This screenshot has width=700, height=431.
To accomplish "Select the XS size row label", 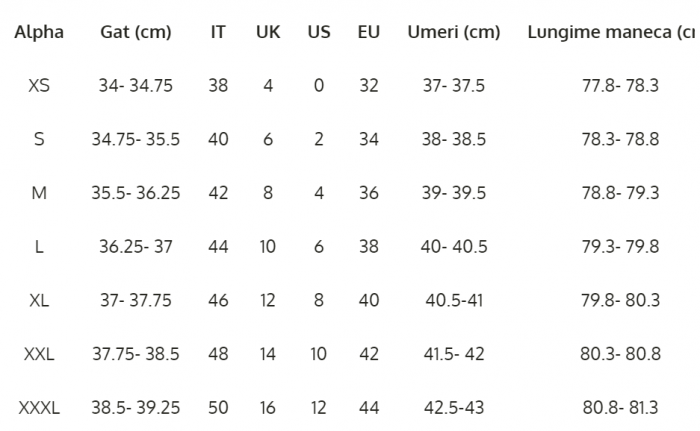I will tap(39, 86).
